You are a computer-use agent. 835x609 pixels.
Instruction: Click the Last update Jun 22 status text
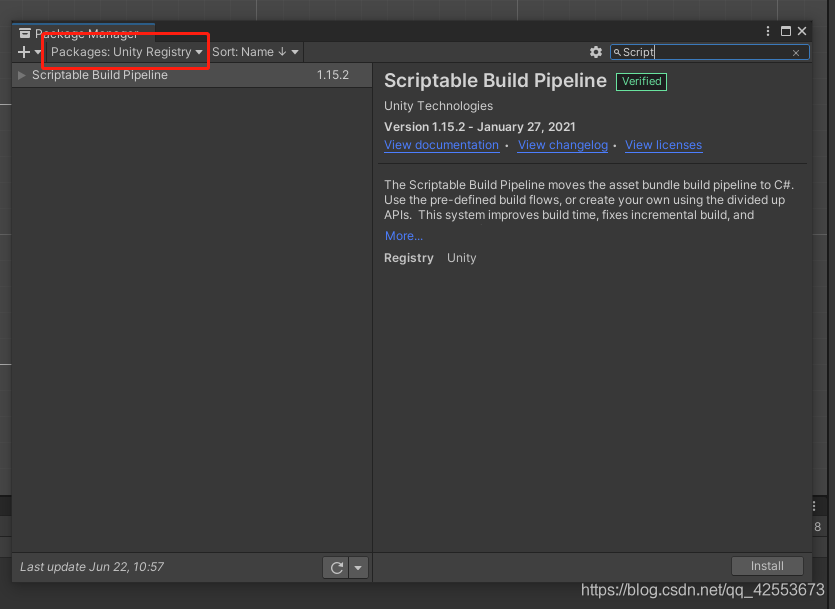coord(92,567)
